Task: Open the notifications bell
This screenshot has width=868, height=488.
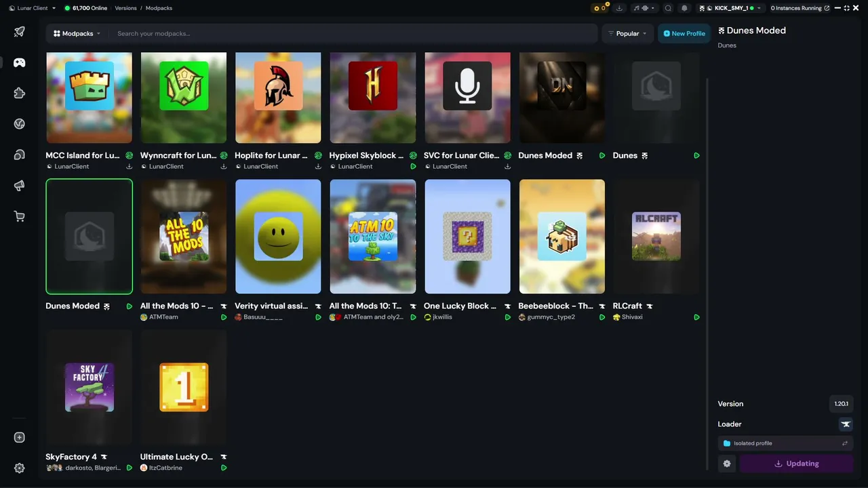Action: click(x=684, y=8)
